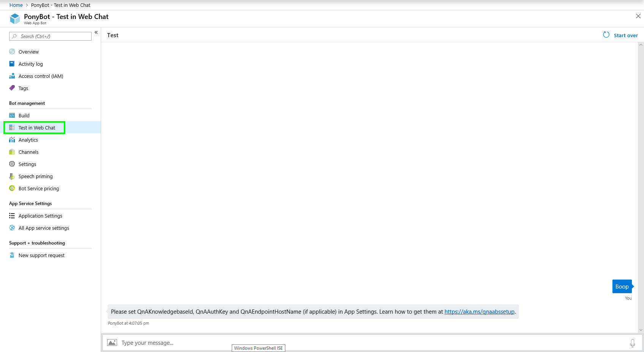Click the Home breadcrumb link
Image resolution: width=644 pixels, height=352 pixels.
(16, 5)
